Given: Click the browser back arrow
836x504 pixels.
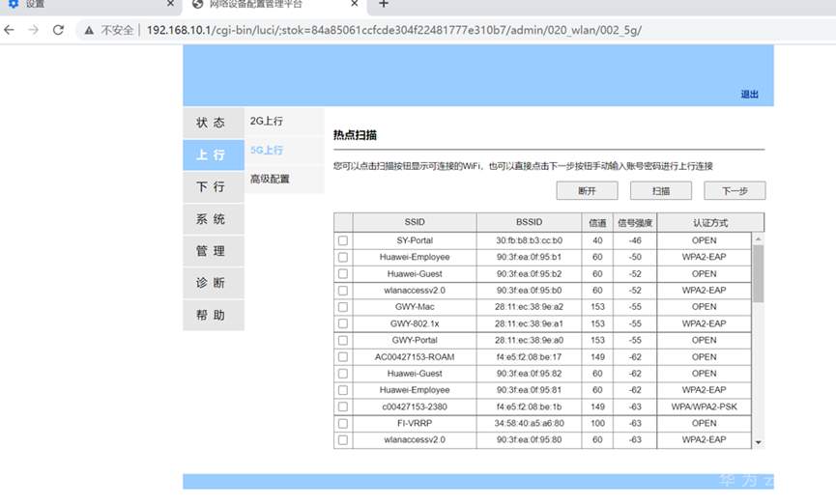Looking at the screenshot, I should coord(9,30).
